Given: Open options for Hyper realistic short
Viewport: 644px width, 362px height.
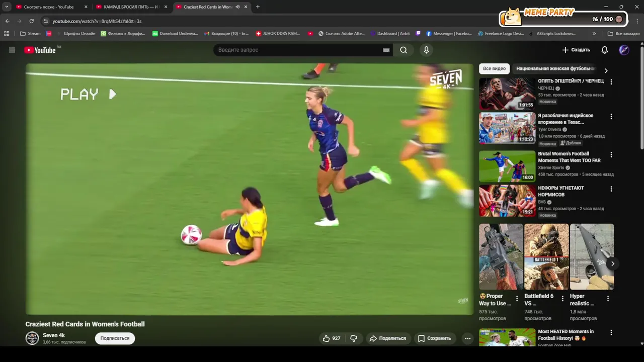Looking at the screenshot, I should pos(608,299).
